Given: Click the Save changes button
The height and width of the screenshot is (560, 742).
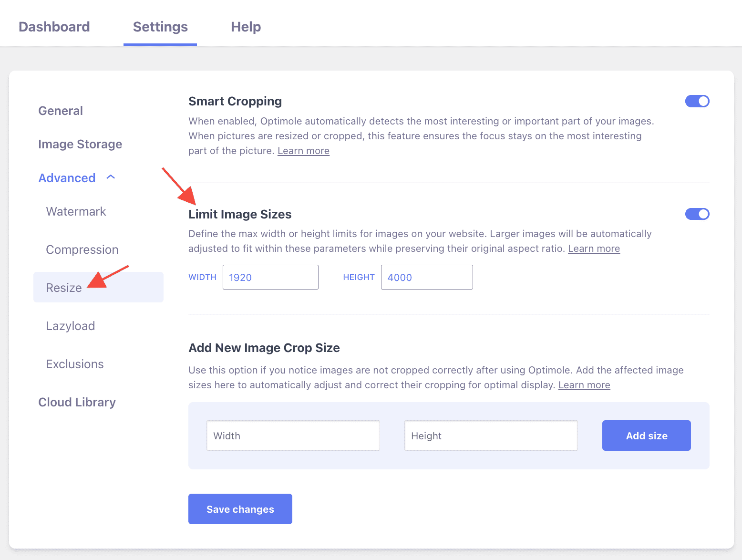Looking at the screenshot, I should pos(240,509).
